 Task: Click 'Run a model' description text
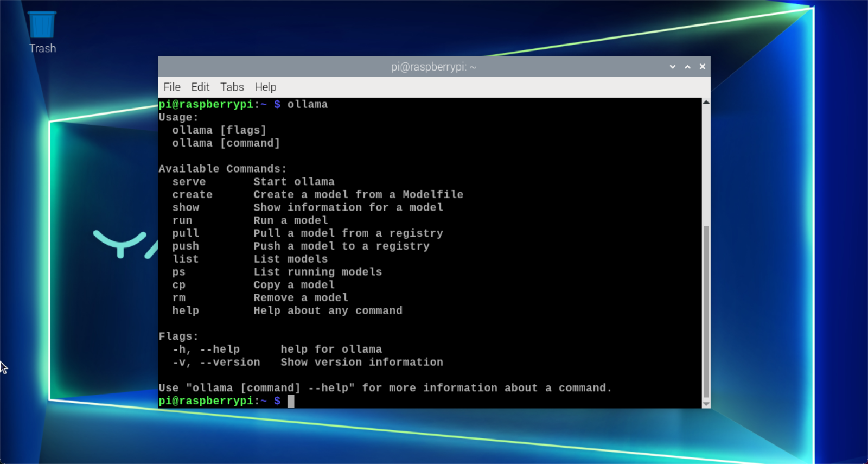pyautogui.click(x=291, y=221)
